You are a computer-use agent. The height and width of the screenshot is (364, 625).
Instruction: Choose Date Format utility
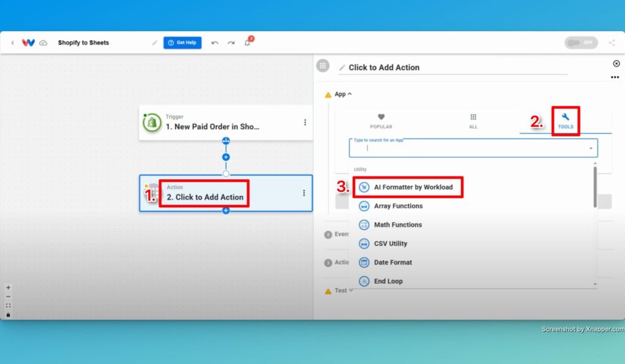(x=392, y=262)
